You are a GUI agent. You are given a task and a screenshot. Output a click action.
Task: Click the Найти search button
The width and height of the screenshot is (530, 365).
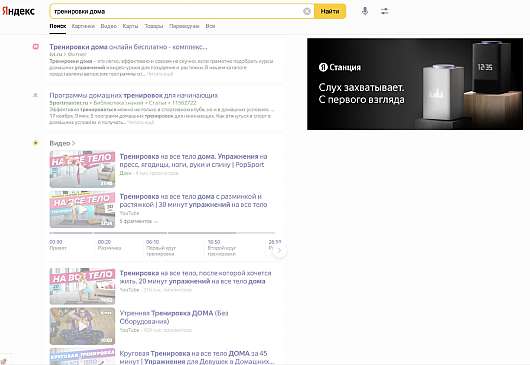[330, 11]
